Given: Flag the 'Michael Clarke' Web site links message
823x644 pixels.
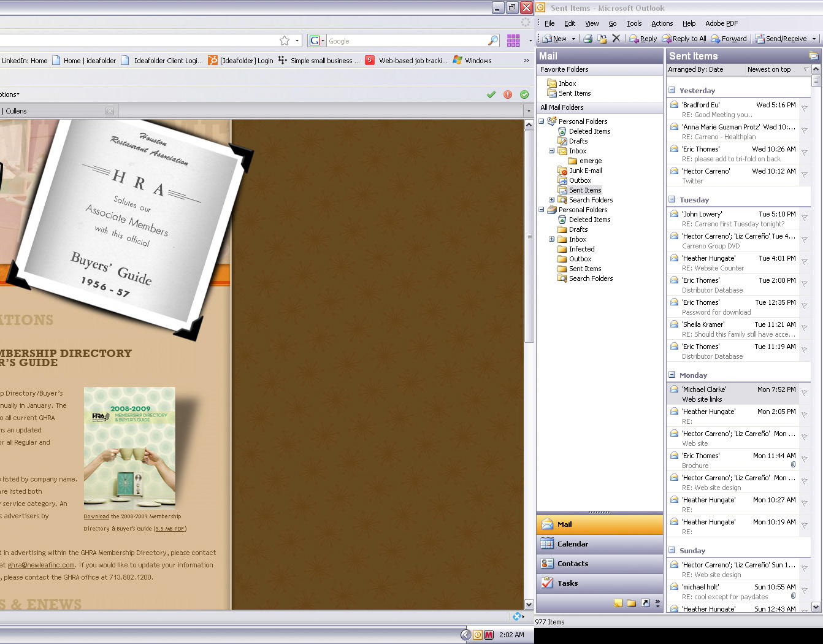Looking at the screenshot, I should 804,393.
